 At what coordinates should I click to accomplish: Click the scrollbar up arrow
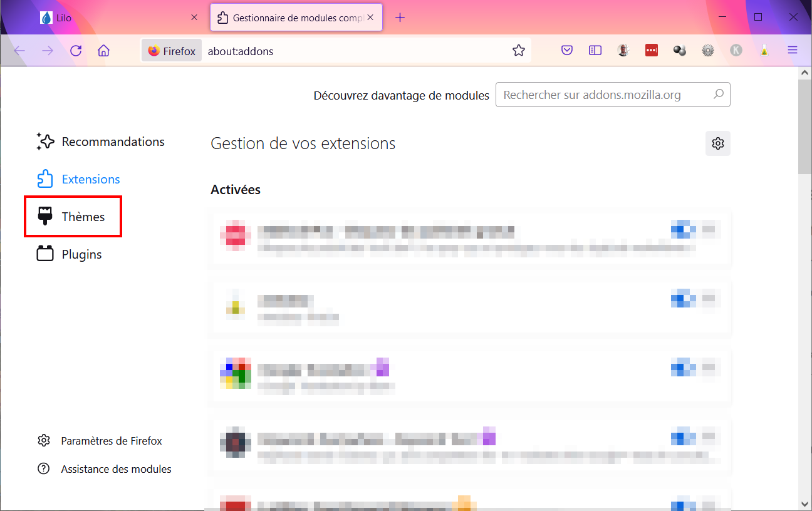click(804, 73)
